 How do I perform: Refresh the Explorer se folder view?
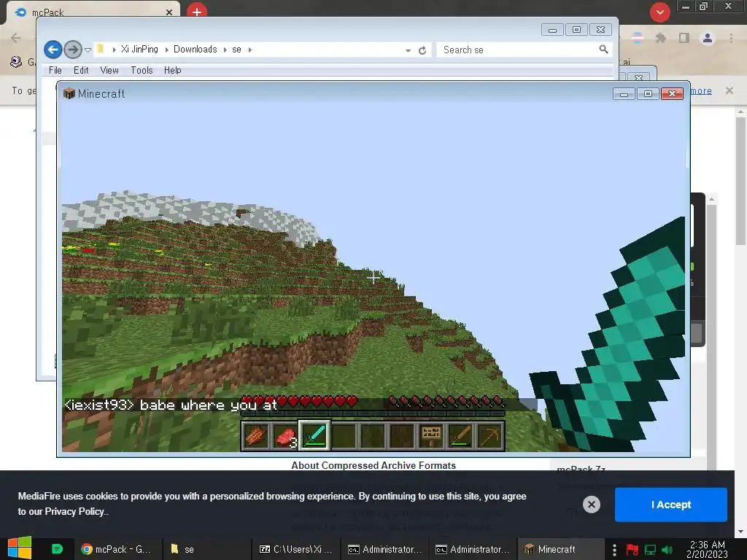[x=422, y=50]
